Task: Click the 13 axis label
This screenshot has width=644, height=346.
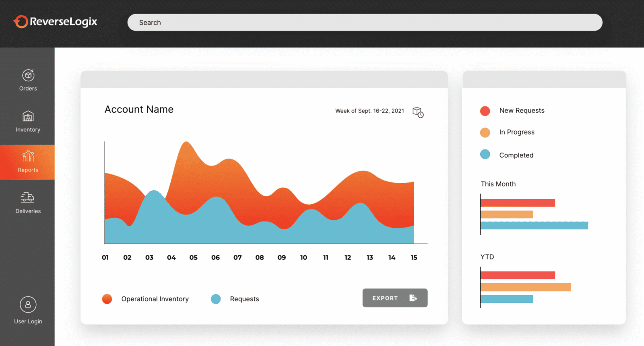Action: click(x=369, y=257)
